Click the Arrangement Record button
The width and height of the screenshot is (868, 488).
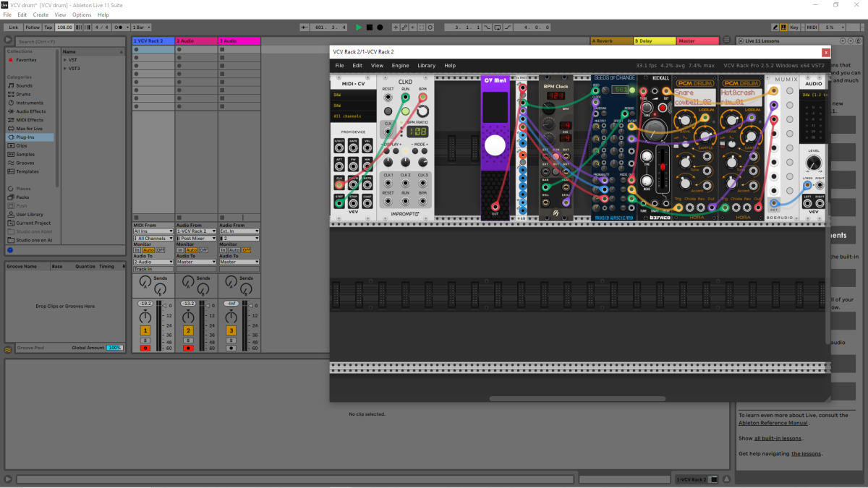click(380, 27)
